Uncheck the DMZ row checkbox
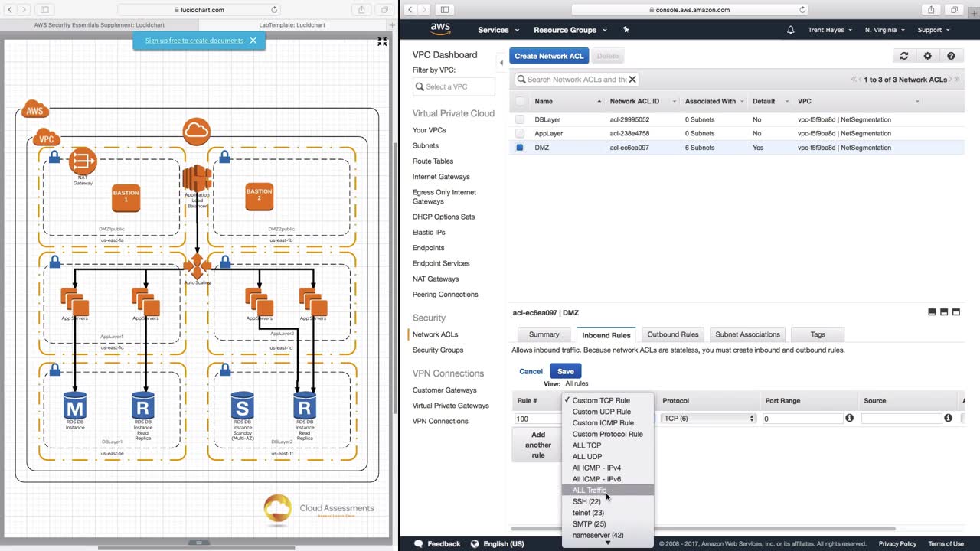Viewport: 980px width, 551px height. click(x=520, y=148)
